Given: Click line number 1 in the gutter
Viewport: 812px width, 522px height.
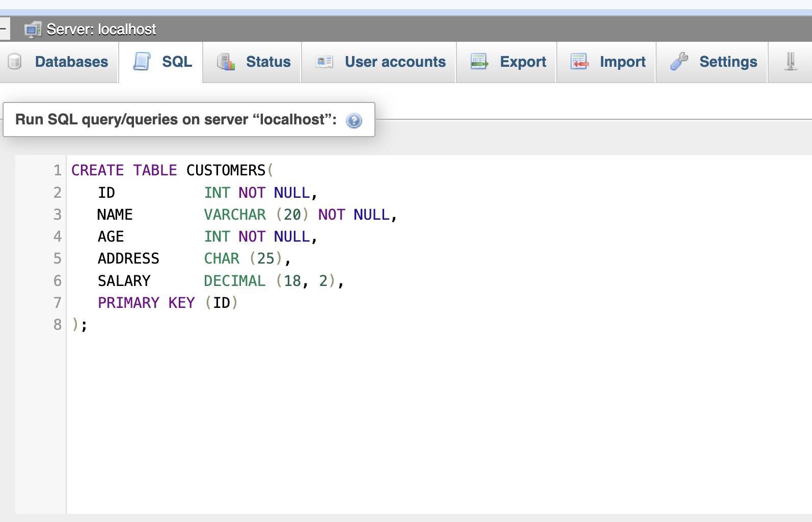Looking at the screenshot, I should 58,170.
